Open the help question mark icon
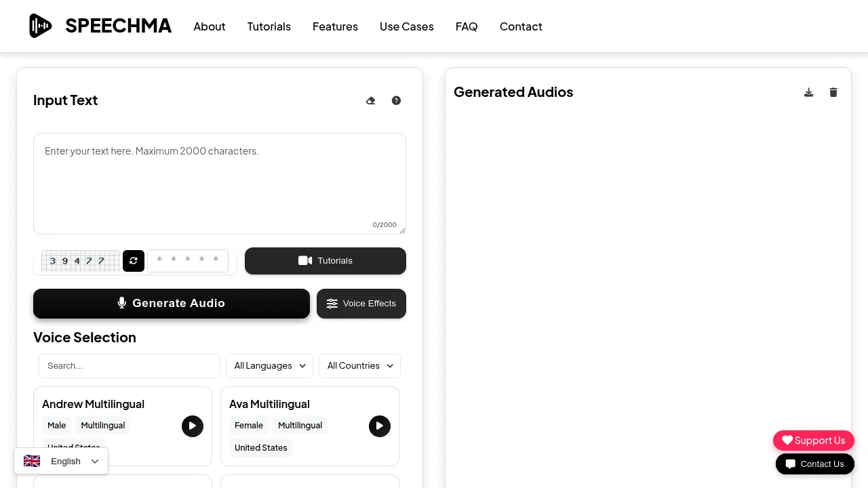Screen dimensions: 868x488 coord(396,100)
